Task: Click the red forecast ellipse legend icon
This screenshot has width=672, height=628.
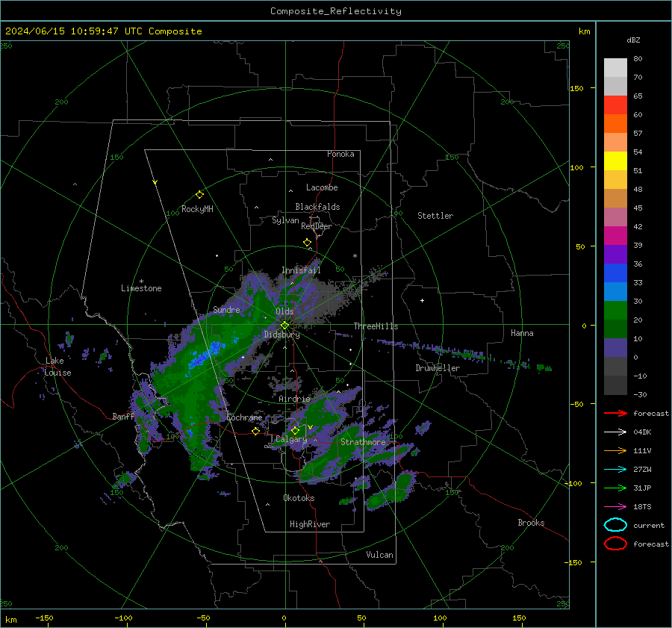Action: coord(615,544)
